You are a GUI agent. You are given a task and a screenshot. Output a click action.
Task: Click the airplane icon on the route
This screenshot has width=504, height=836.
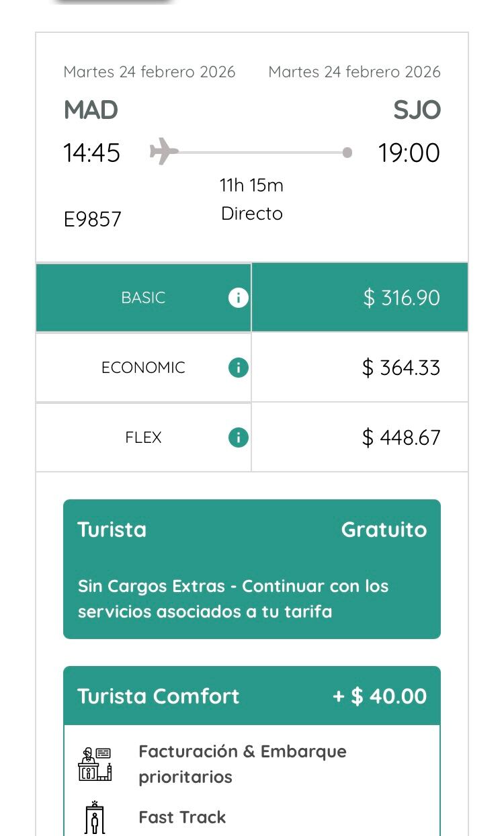[x=163, y=152]
